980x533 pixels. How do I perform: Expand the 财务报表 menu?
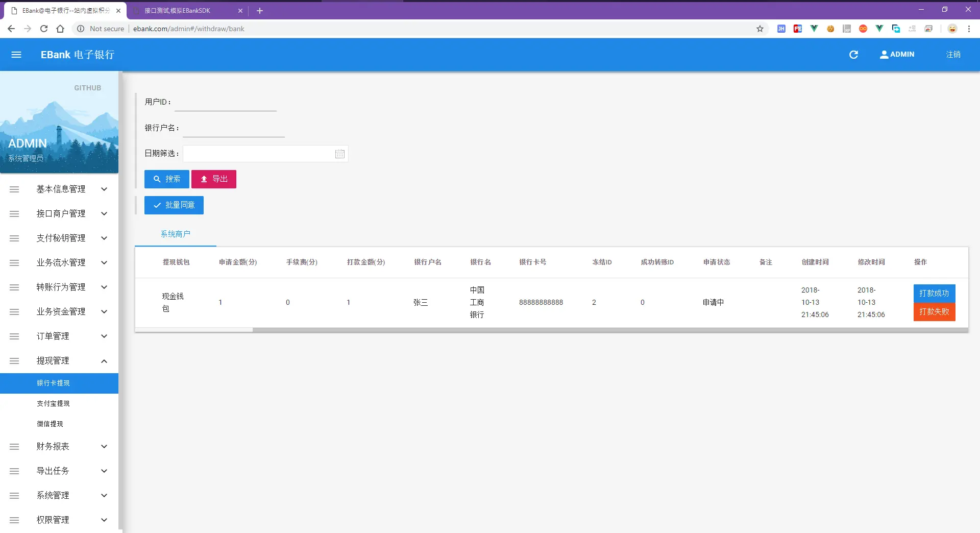59,447
